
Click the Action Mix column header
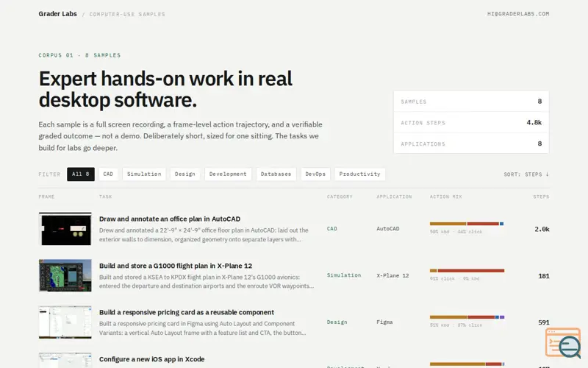coord(446,197)
